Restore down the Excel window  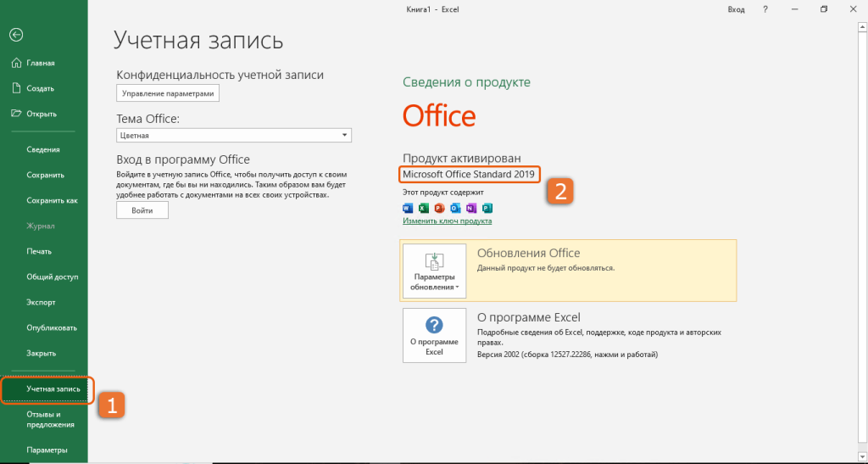(x=824, y=9)
